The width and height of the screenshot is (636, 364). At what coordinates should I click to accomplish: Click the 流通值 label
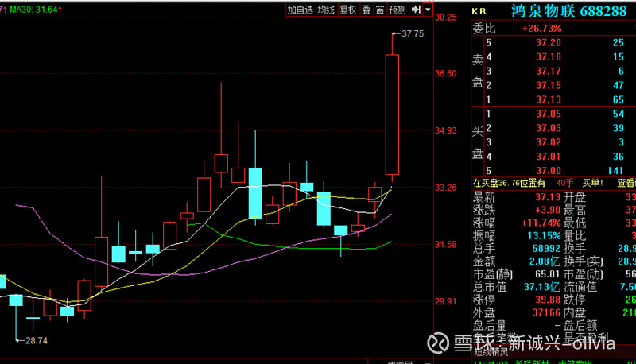click(580, 287)
